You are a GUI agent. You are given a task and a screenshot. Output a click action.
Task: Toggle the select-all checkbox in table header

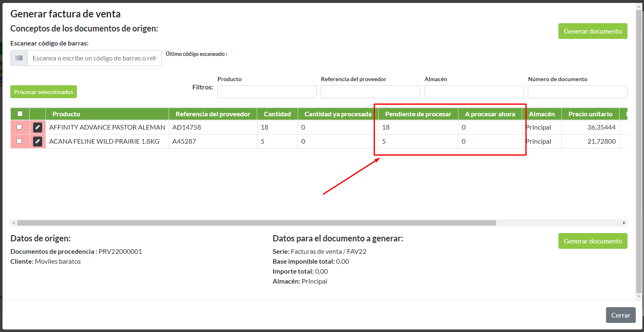pyautogui.click(x=20, y=114)
